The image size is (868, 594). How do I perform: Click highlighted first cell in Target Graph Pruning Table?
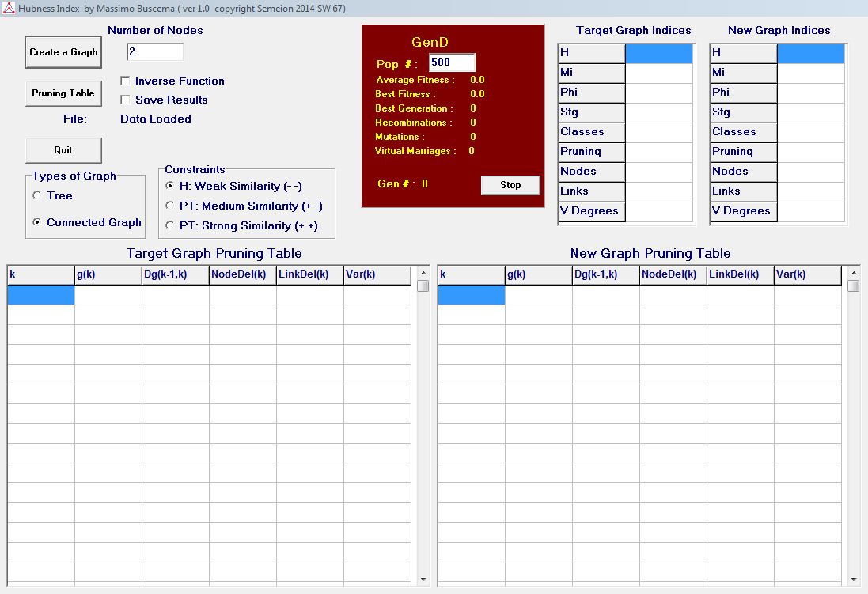[x=41, y=295]
